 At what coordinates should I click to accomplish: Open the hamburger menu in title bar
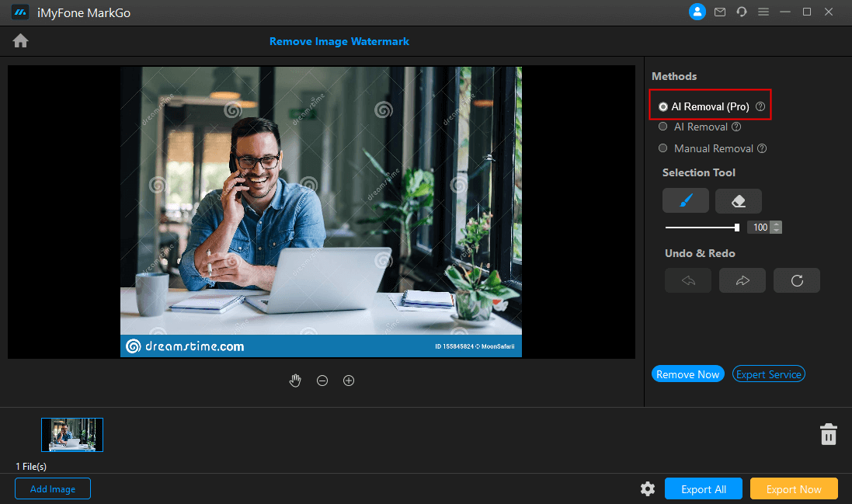pos(763,12)
